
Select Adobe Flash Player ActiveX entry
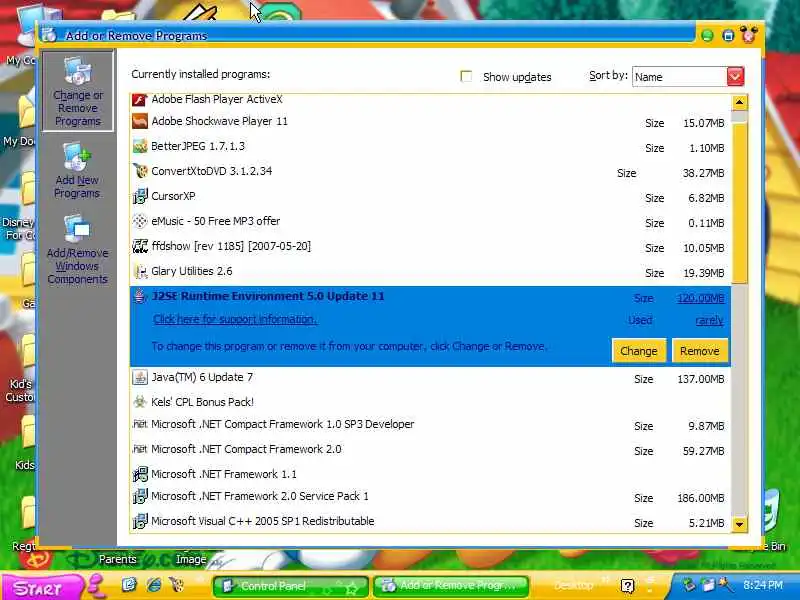[x=431, y=102]
